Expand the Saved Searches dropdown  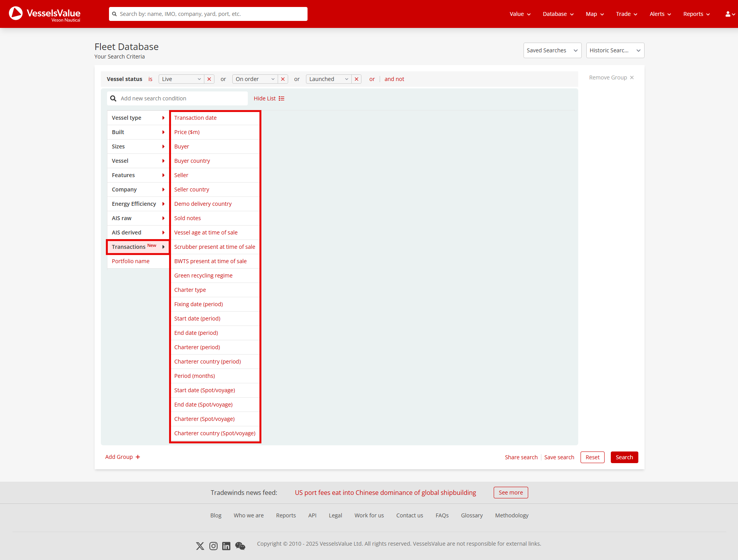click(552, 50)
